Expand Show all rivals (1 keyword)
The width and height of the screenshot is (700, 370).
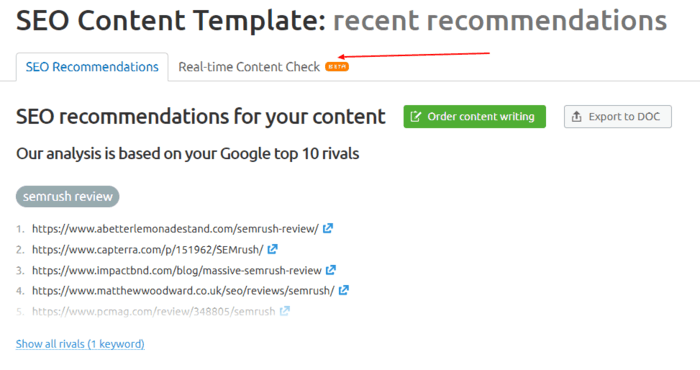coord(80,344)
